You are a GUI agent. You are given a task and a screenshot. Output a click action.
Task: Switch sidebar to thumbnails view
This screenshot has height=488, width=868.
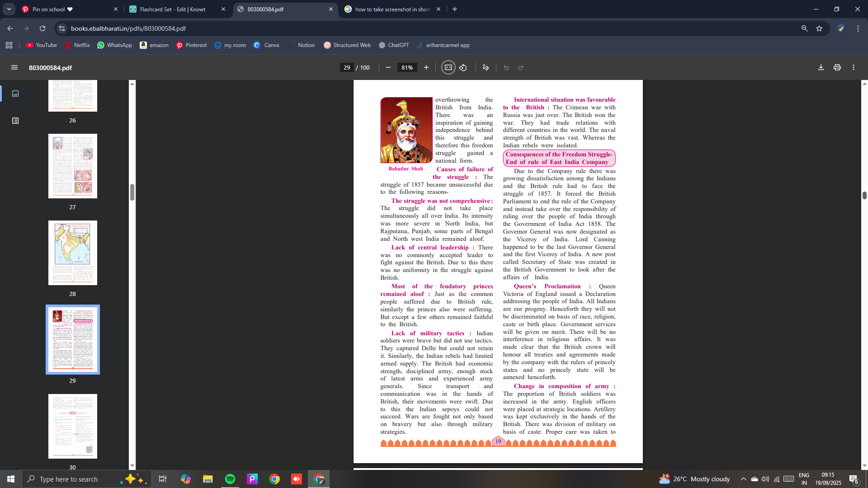[15, 94]
